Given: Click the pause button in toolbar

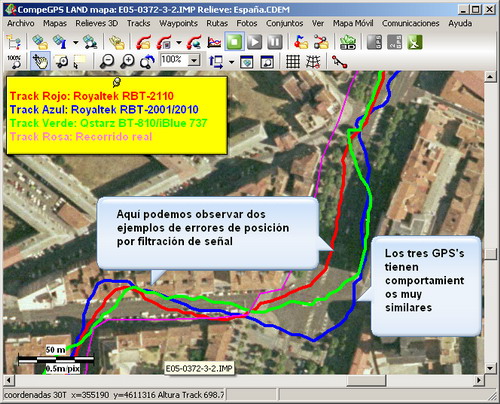Looking at the screenshot, I should (275, 42).
